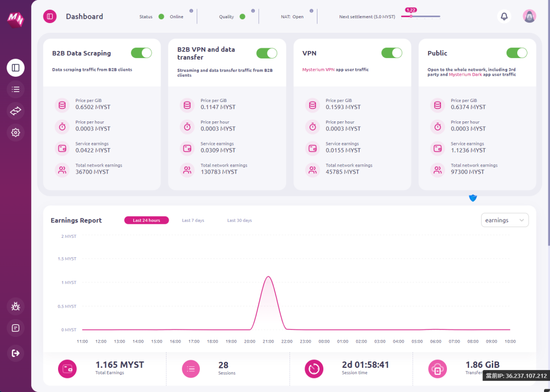This screenshot has height=392, width=550.
Task: Click the bug report icon in sidebar
Action: click(16, 307)
